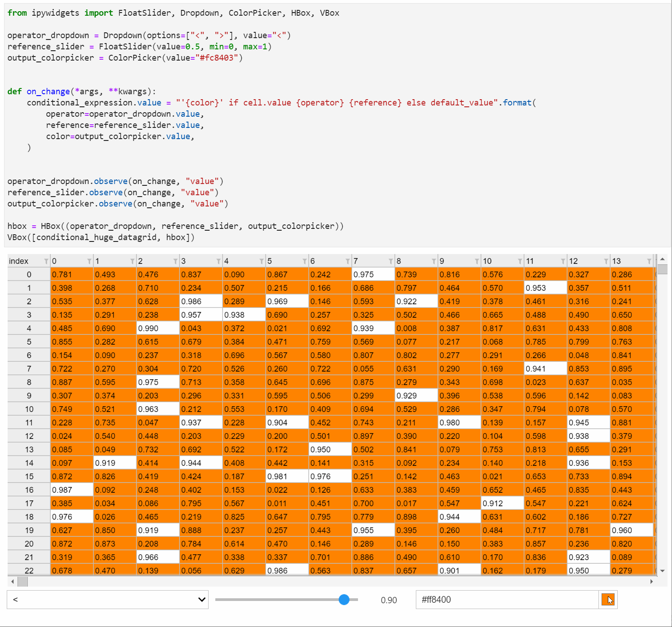Select white cell 0.953 in row 1
Viewport: 672px width, 627px height.
(x=545, y=288)
